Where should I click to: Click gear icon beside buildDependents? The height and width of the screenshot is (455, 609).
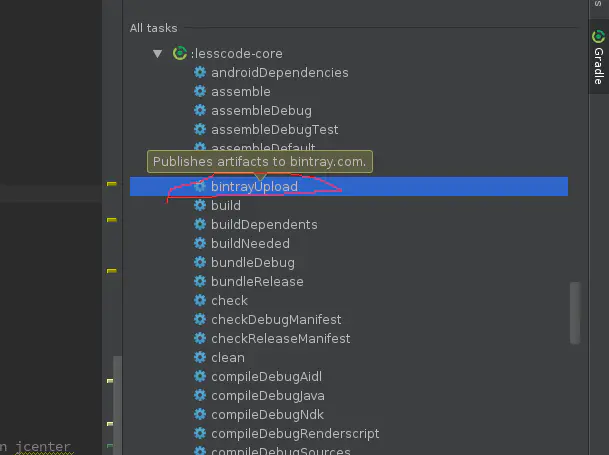200,224
